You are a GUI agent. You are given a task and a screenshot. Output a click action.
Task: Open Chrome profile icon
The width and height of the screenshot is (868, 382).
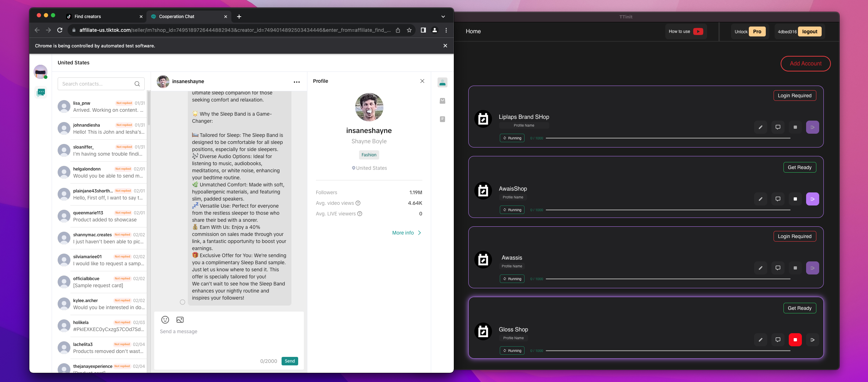pos(435,30)
